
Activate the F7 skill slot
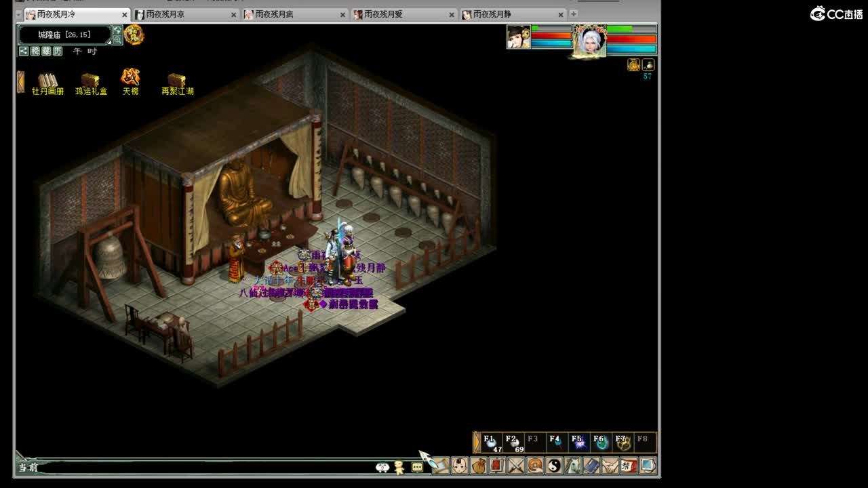click(623, 443)
